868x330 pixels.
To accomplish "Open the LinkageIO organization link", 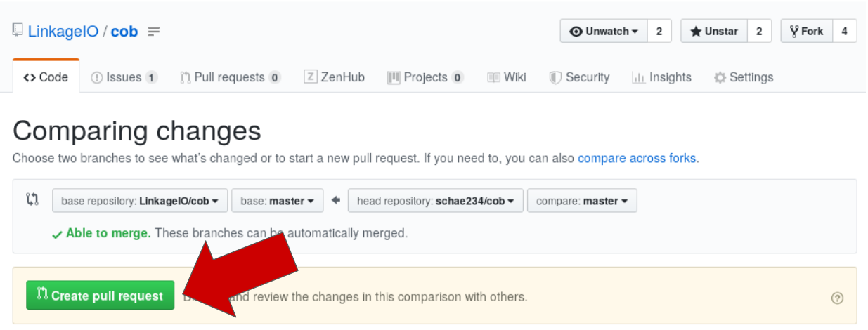I will tap(63, 32).
